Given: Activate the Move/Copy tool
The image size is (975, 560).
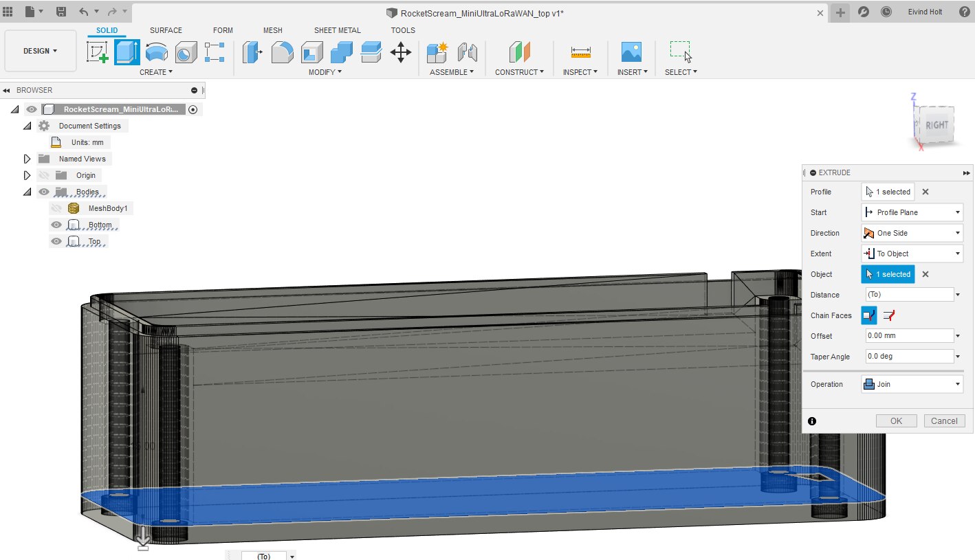Looking at the screenshot, I should tap(401, 53).
